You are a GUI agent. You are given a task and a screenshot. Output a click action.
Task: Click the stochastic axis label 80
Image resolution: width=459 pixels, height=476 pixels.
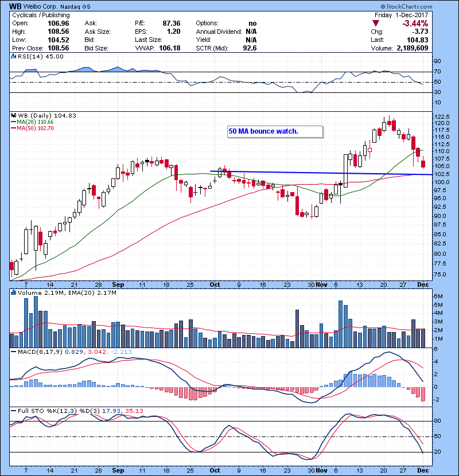[x=437, y=421]
